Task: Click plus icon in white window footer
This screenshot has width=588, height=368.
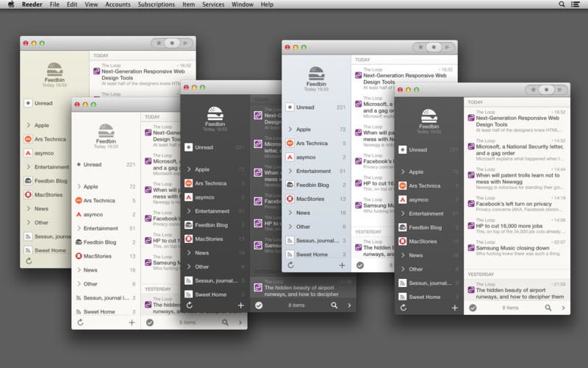Action: click(132, 322)
